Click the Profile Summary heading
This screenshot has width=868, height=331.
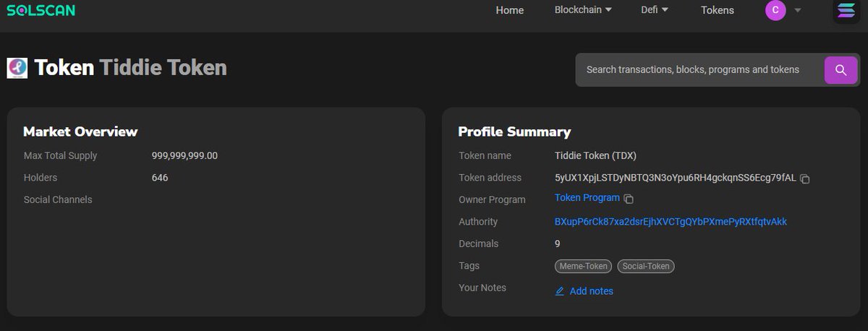pos(514,132)
